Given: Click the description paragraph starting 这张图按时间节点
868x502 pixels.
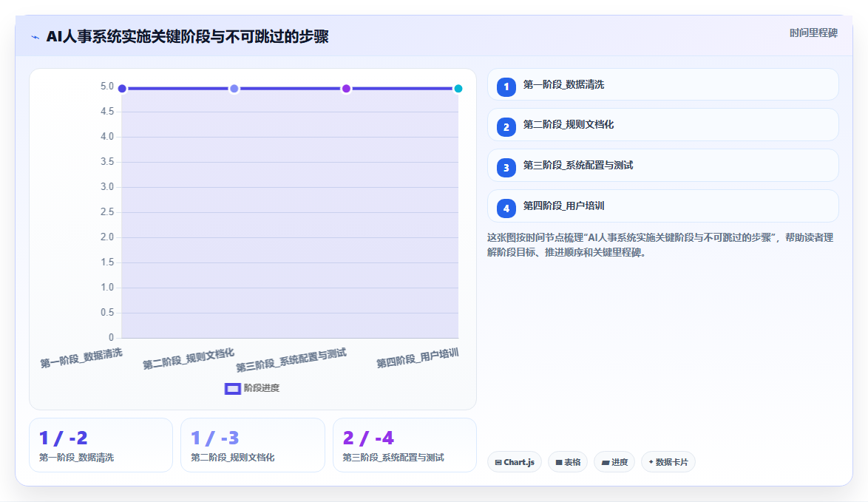Looking at the screenshot, I should (660, 245).
